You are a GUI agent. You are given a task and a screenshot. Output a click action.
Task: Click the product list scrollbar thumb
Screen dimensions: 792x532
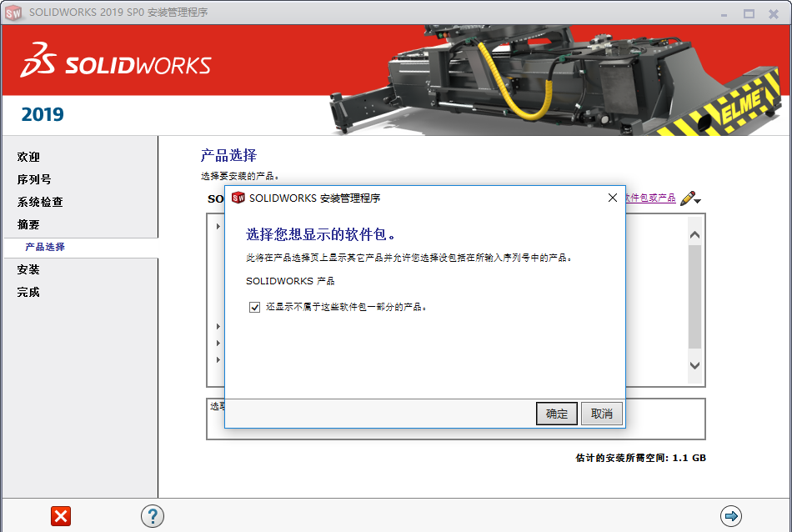[694, 297]
